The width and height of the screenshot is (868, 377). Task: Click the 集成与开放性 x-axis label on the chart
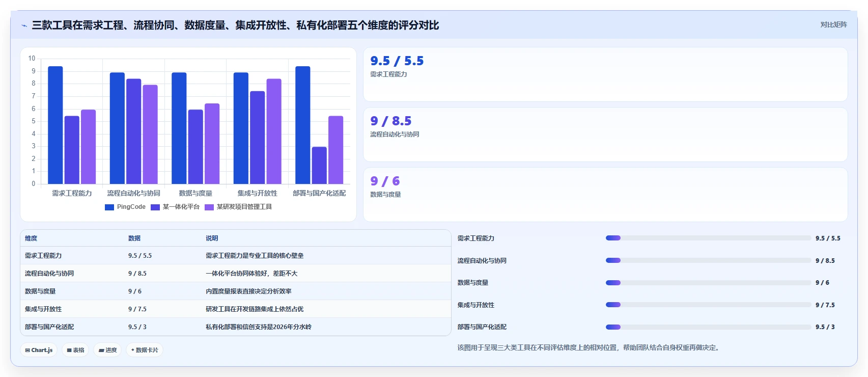coord(258,193)
